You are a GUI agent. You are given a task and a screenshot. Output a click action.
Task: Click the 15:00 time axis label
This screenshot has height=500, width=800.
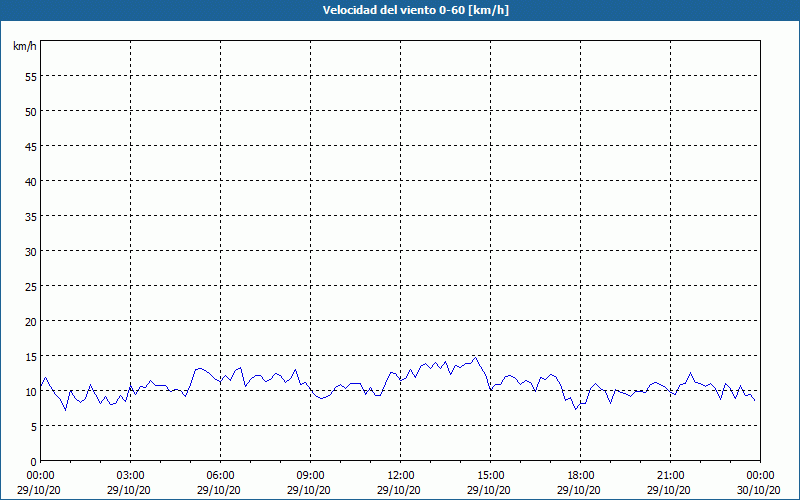tap(490, 475)
